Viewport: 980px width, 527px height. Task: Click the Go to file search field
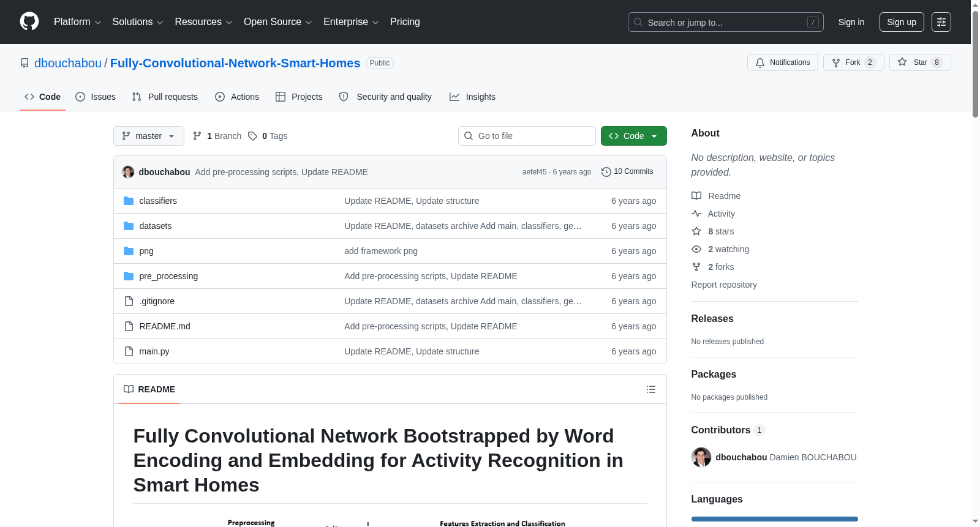coord(527,136)
